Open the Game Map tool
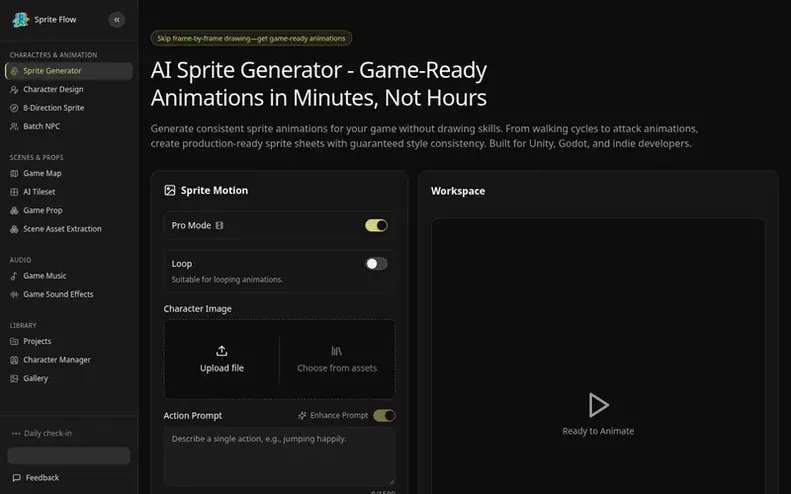This screenshot has height=494, width=791. (x=69, y=174)
